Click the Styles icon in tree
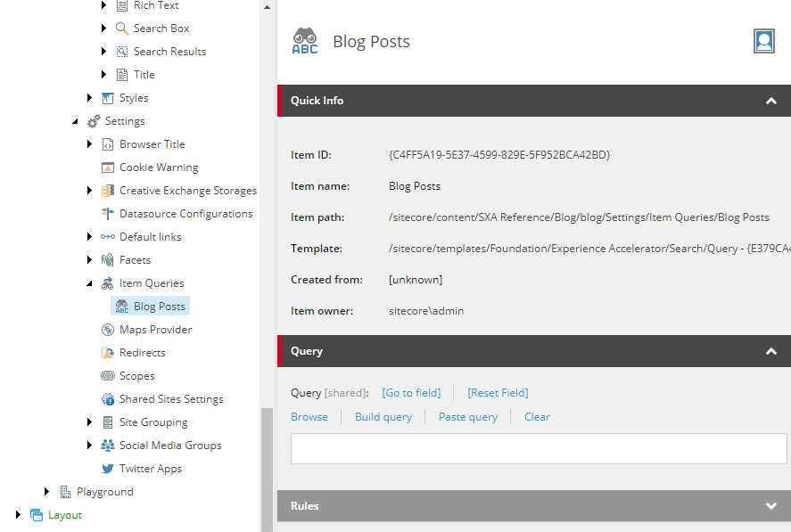Viewport: 791px width, 532px height. click(108, 98)
